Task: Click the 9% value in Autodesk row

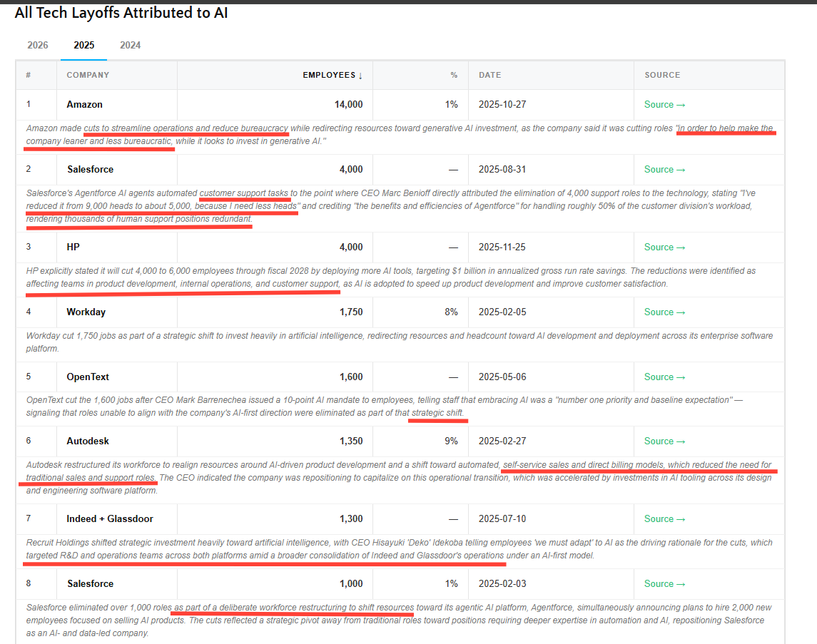Action: [x=451, y=441]
